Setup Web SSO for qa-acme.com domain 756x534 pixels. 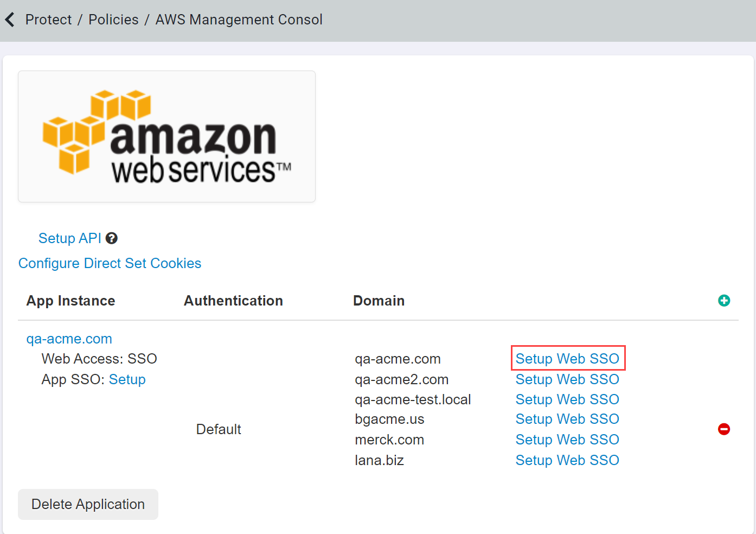(567, 358)
